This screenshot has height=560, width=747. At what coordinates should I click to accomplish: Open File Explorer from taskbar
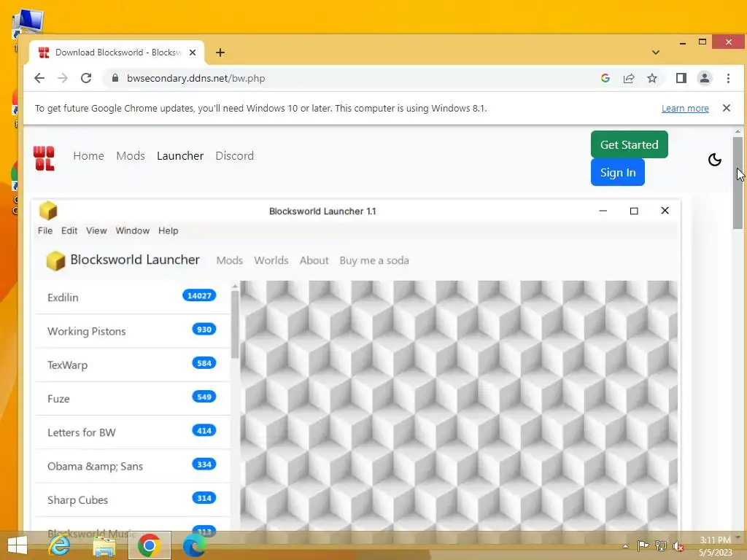(x=104, y=545)
